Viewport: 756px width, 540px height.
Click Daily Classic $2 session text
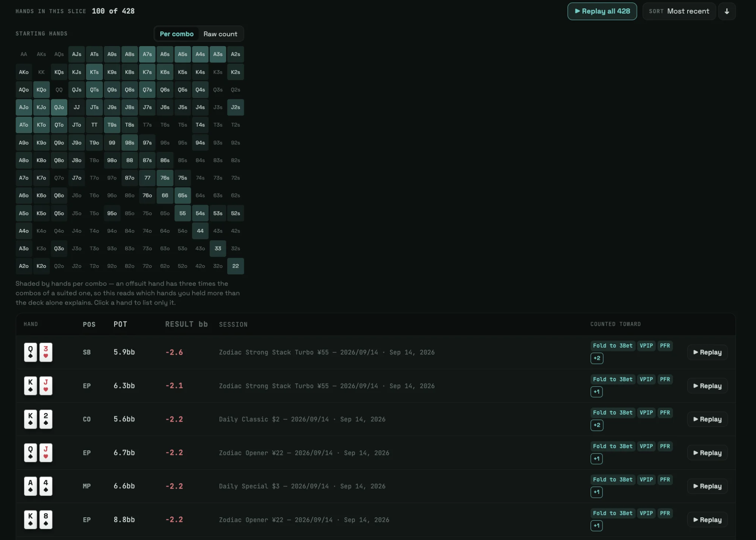coord(302,419)
